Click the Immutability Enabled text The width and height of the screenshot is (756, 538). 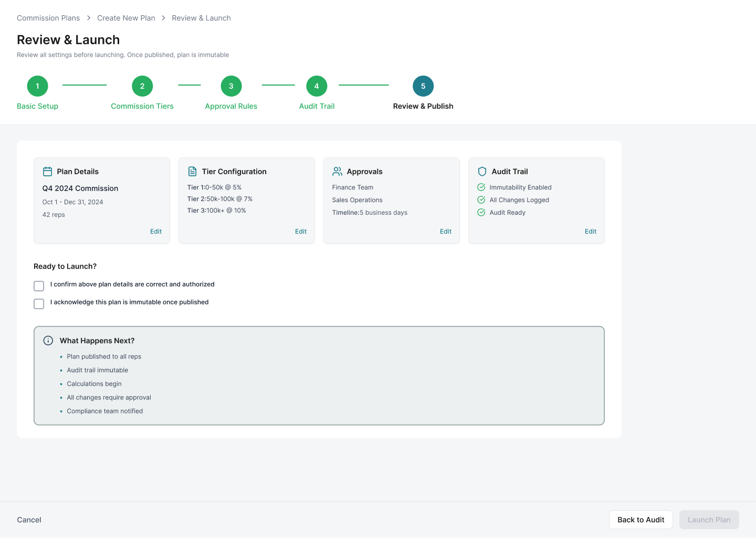(520, 187)
